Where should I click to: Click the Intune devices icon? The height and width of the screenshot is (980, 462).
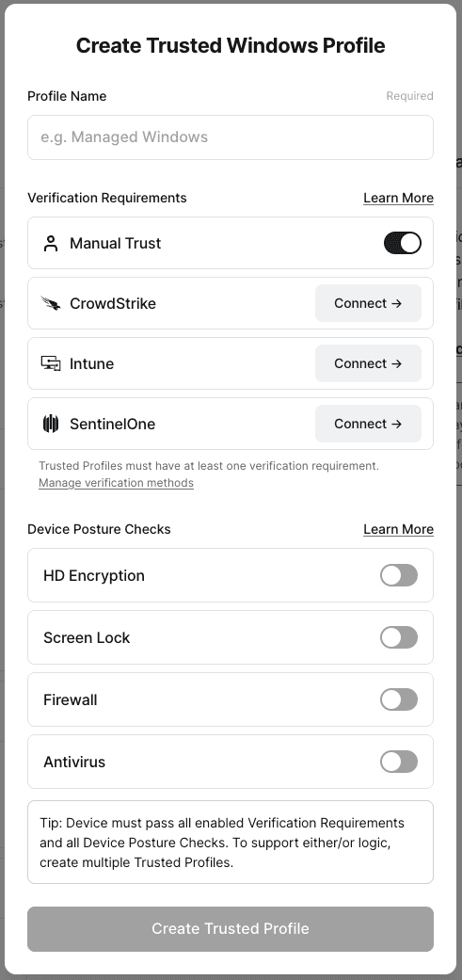51,363
